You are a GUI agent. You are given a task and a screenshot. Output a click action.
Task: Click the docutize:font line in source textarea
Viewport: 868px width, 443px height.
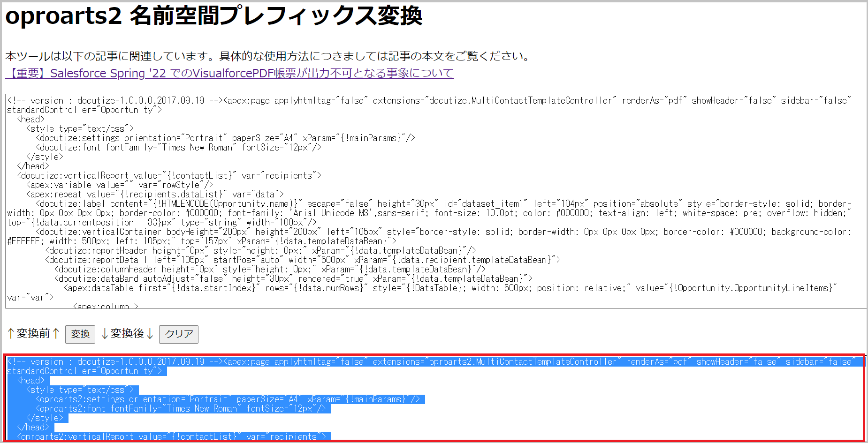coord(178,147)
